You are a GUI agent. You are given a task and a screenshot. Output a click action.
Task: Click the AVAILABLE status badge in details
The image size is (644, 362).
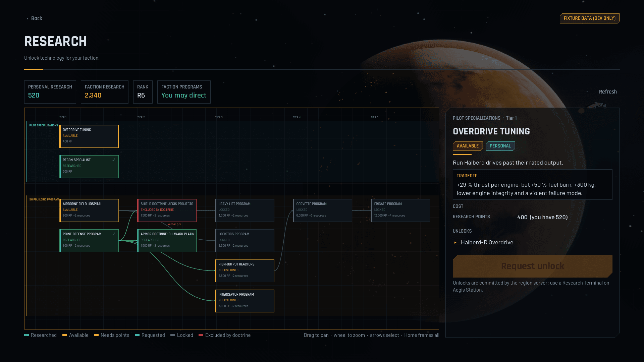coord(468,146)
